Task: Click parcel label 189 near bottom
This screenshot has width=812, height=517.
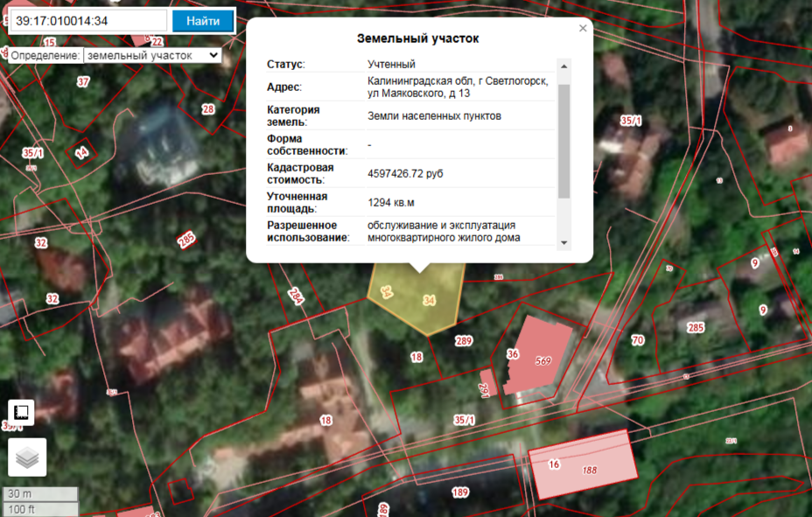Action: 460,493
